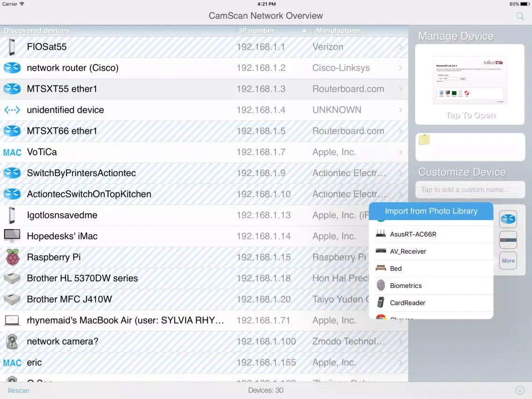The height and width of the screenshot is (399, 532).
Task: Click the Wi-Fi icon beside Carrier
Action: [x=22, y=4]
